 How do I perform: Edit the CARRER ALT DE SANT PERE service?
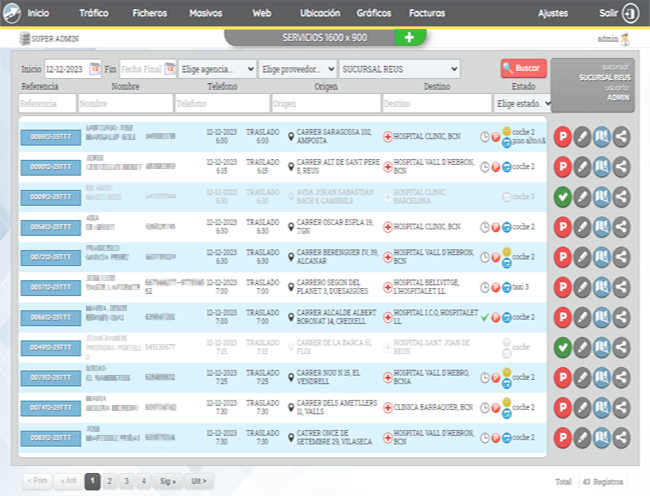point(582,167)
